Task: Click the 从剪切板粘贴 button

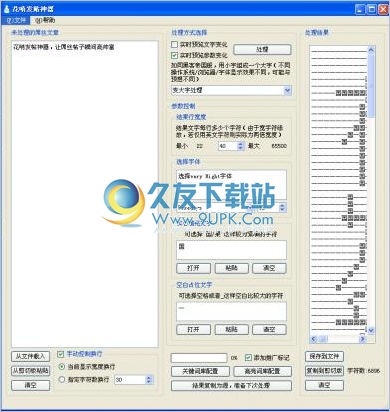Action: [30, 371]
